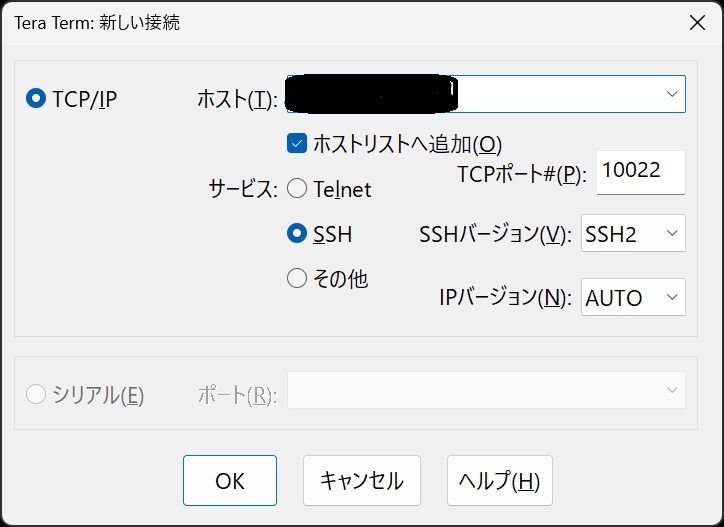Open the IP version AUTO dropdown
724x527 pixels.
[633, 297]
